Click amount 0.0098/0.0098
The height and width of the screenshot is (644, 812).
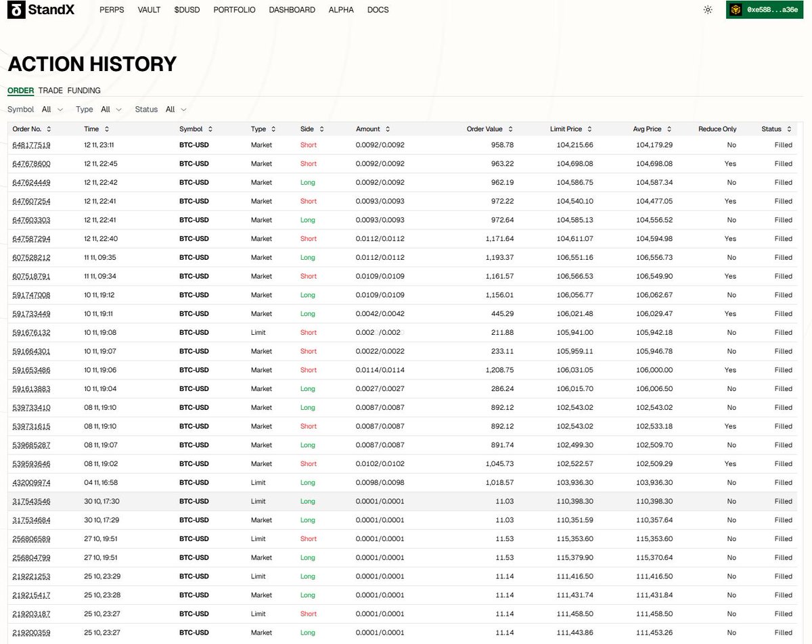(380, 483)
